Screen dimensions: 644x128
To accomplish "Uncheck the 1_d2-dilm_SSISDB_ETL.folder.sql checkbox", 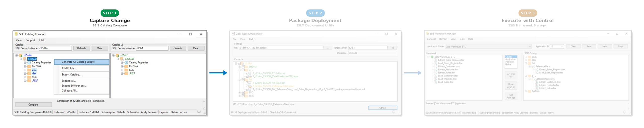I will [x=247, y=73].
